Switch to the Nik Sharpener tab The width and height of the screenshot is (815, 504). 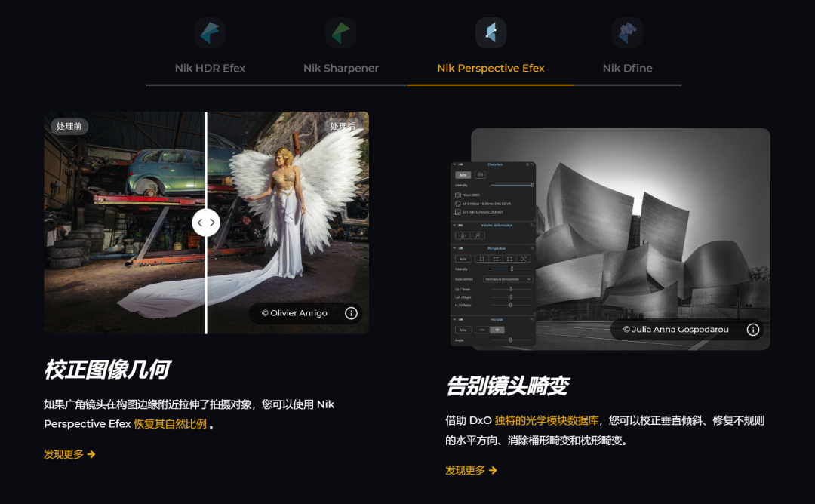(x=340, y=47)
